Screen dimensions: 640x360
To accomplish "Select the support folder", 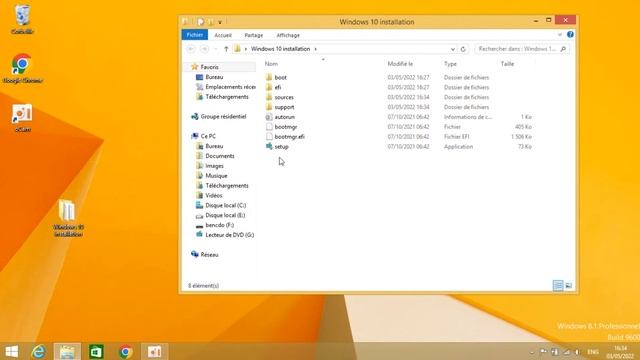I will pos(284,107).
